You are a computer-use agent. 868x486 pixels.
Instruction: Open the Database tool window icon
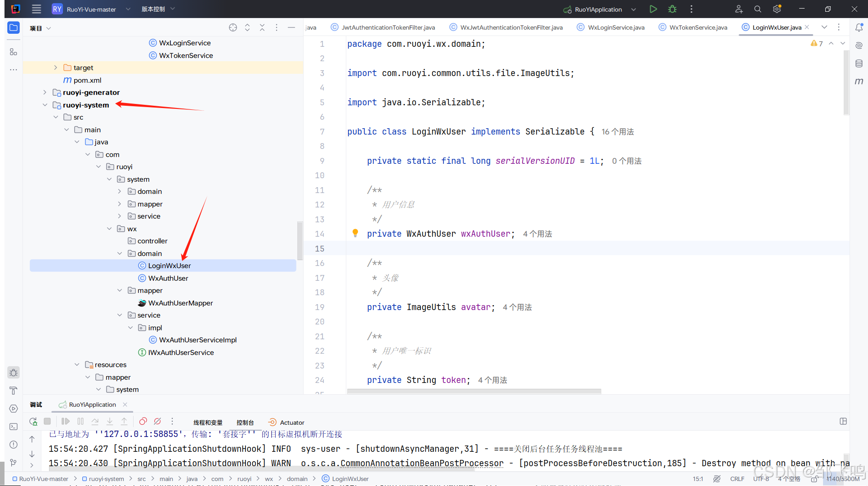pyautogui.click(x=859, y=63)
